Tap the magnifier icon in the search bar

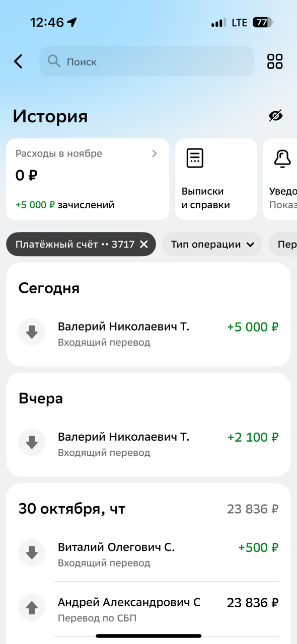(54, 61)
